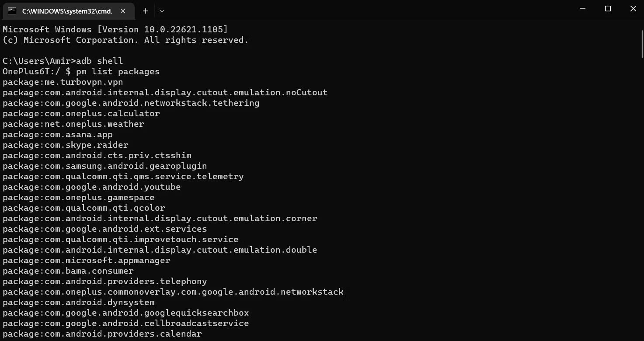Click the com.microsoft.appmanager package line
The height and width of the screenshot is (341, 644).
[x=87, y=261]
